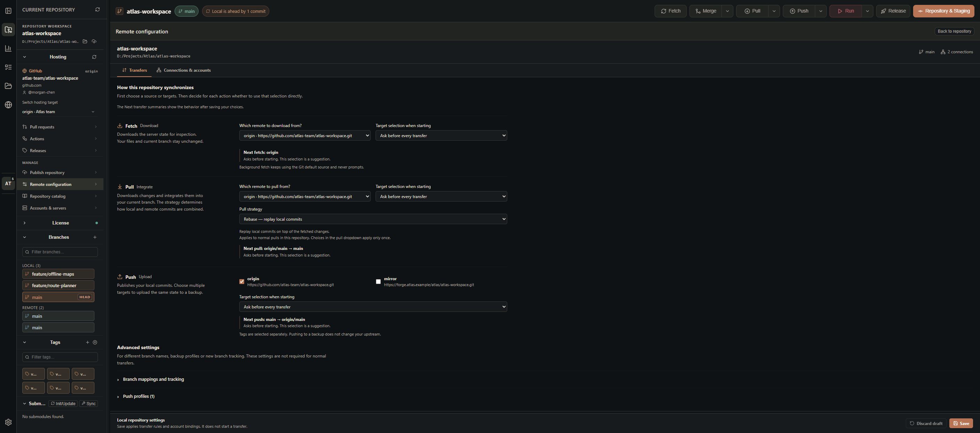Screen dimensions: 980x433
Task: Refresh Hosting section icon
Action: pyautogui.click(x=94, y=57)
